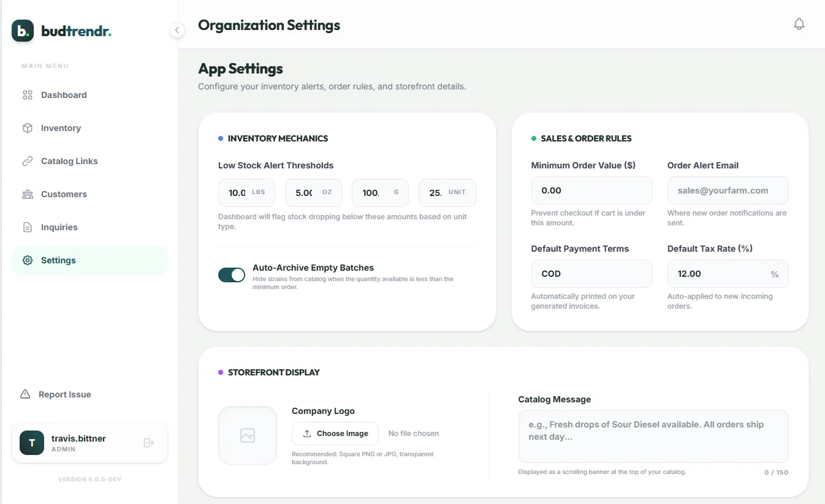Click the Settings gear icon
The image size is (825, 504).
click(x=28, y=260)
